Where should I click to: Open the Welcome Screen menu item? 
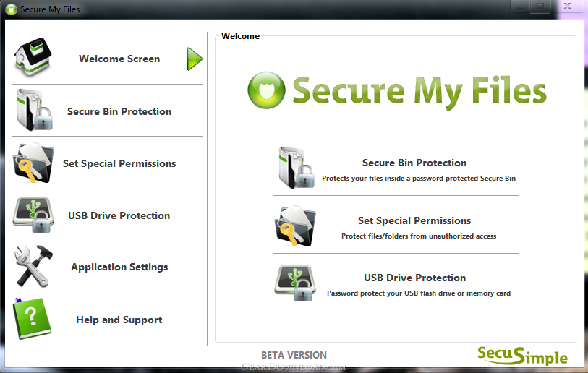click(119, 59)
